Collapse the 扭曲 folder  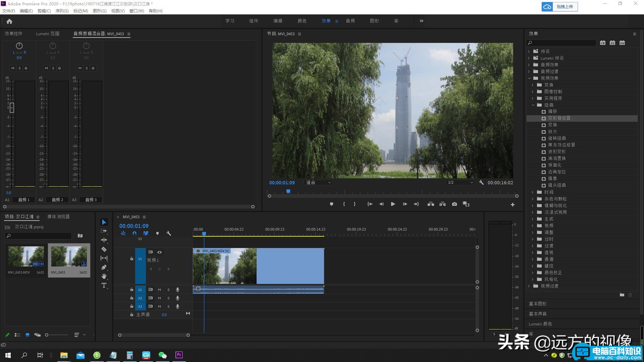pos(533,105)
